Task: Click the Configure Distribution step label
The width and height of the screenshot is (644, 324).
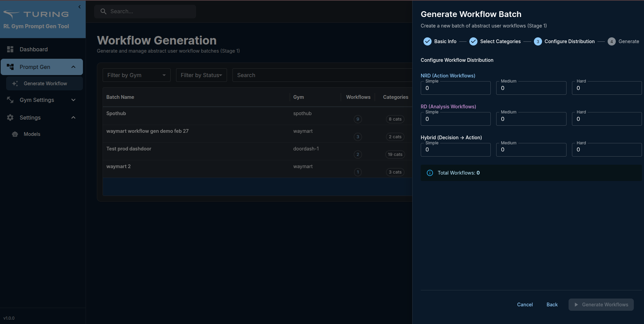Action: (570, 41)
